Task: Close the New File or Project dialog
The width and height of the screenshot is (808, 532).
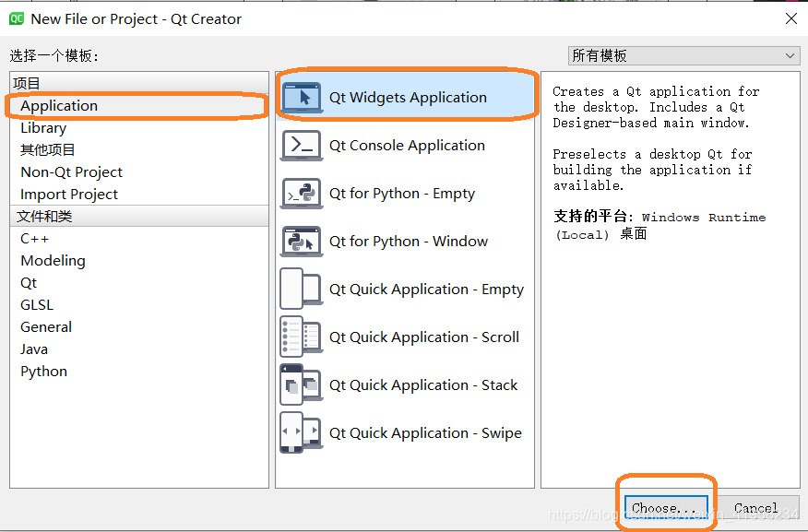Action: tap(791, 19)
